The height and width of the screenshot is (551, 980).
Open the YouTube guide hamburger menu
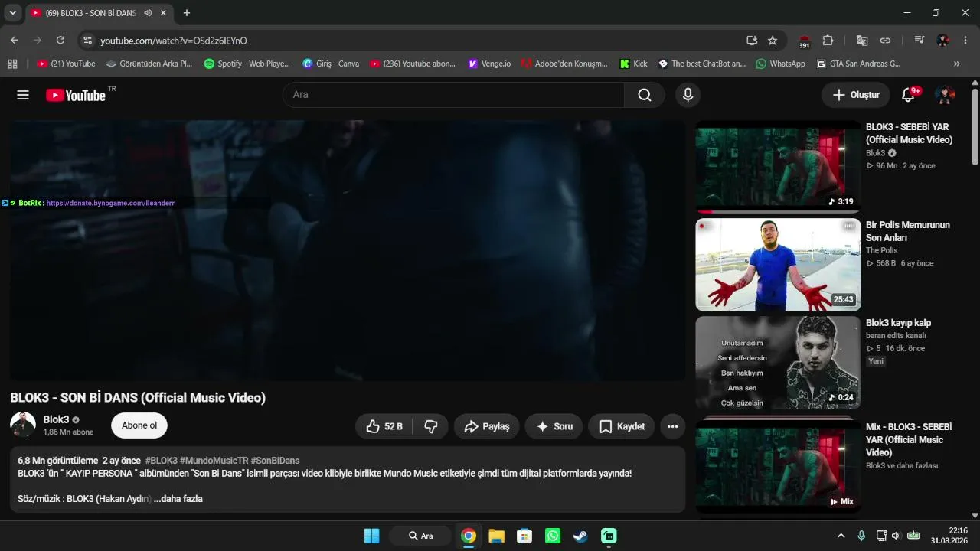(x=23, y=95)
